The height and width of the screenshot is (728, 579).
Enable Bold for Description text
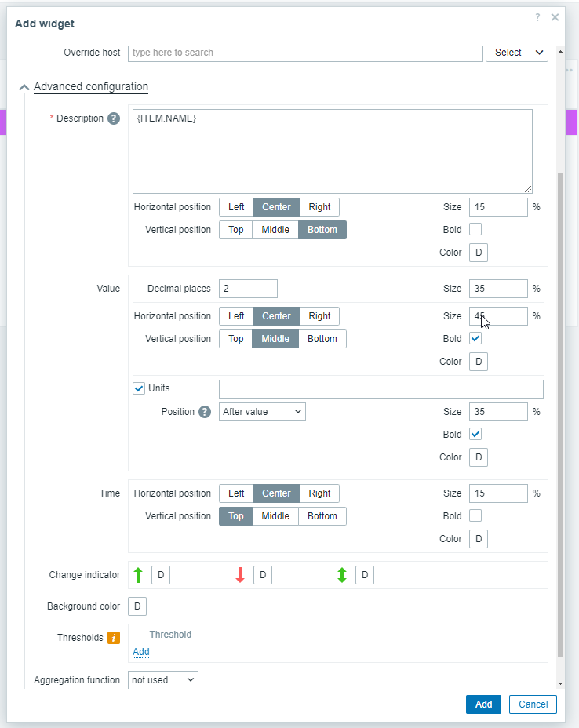(x=475, y=229)
